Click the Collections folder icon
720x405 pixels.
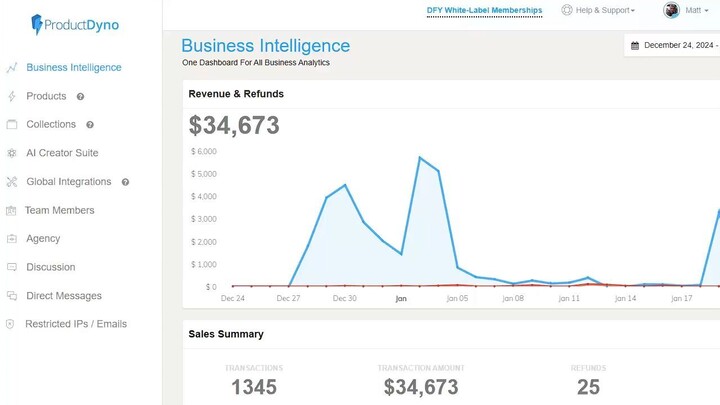(11, 125)
